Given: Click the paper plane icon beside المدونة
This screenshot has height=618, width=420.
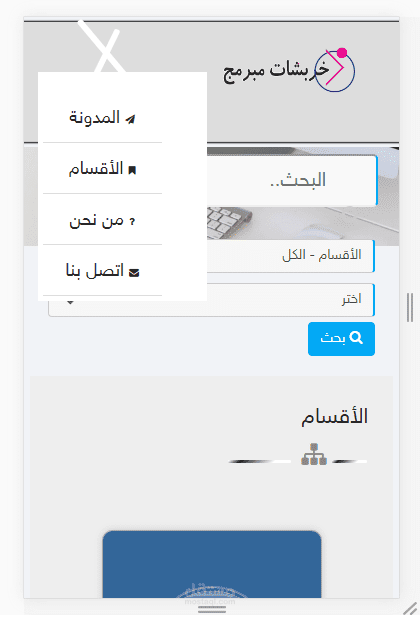Looking at the screenshot, I should click(x=130, y=119).
